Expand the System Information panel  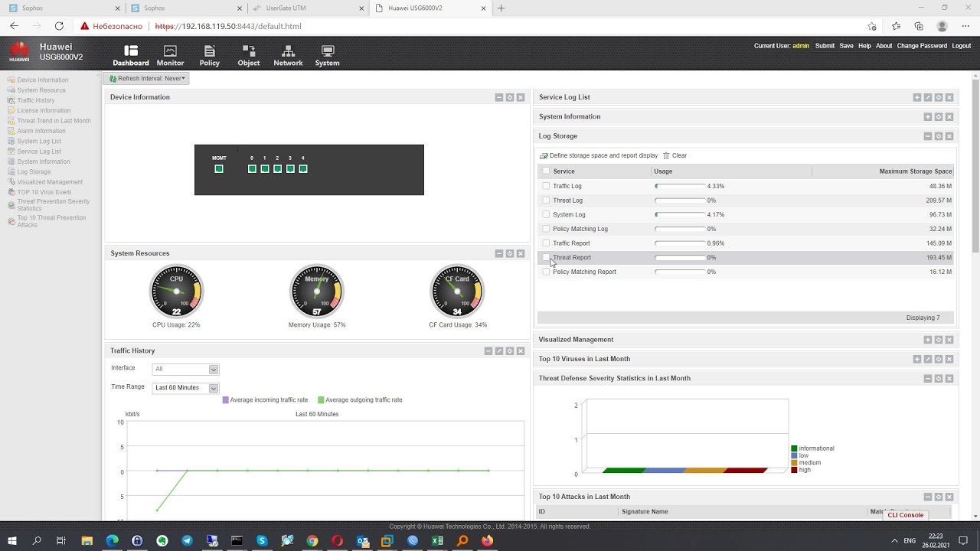coord(928,117)
